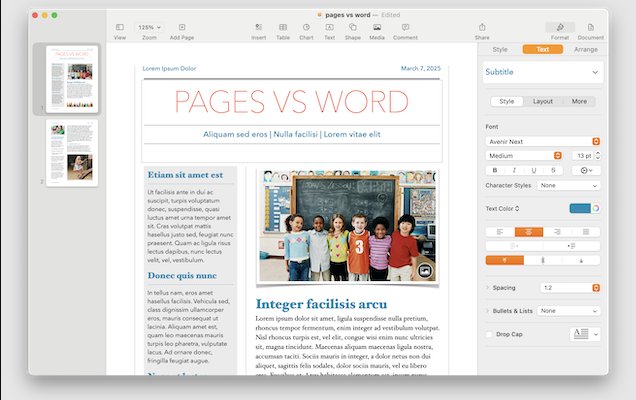Image resolution: width=636 pixels, height=400 pixels.
Task: Open the Zoom 125% dropdown
Action: pyautogui.click(x=149, y=27)
